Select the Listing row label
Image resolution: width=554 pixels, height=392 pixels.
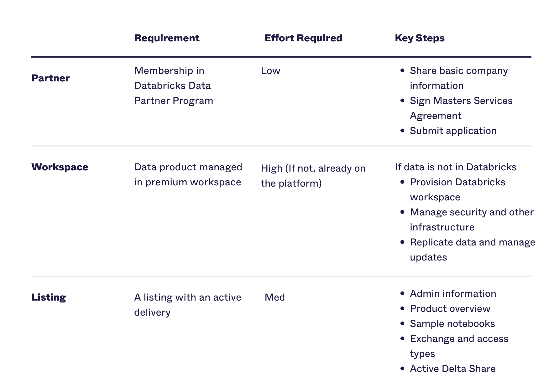(49, 297)
